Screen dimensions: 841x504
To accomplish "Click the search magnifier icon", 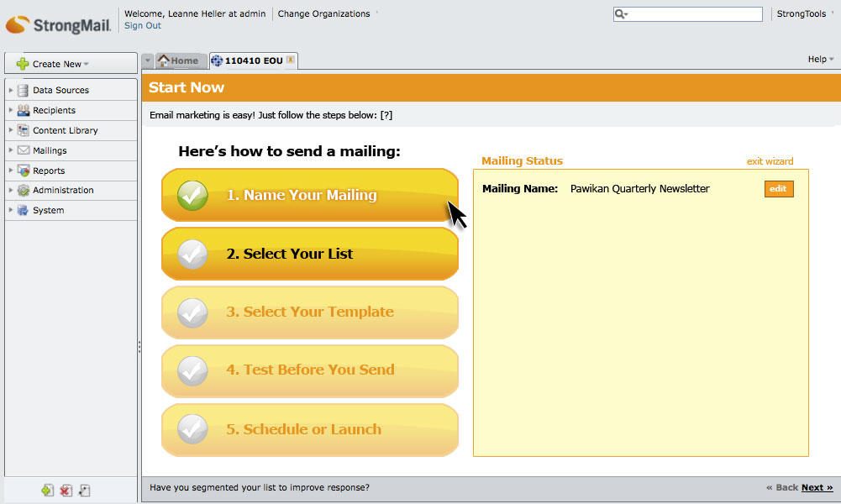I will [x=621, y=14].
